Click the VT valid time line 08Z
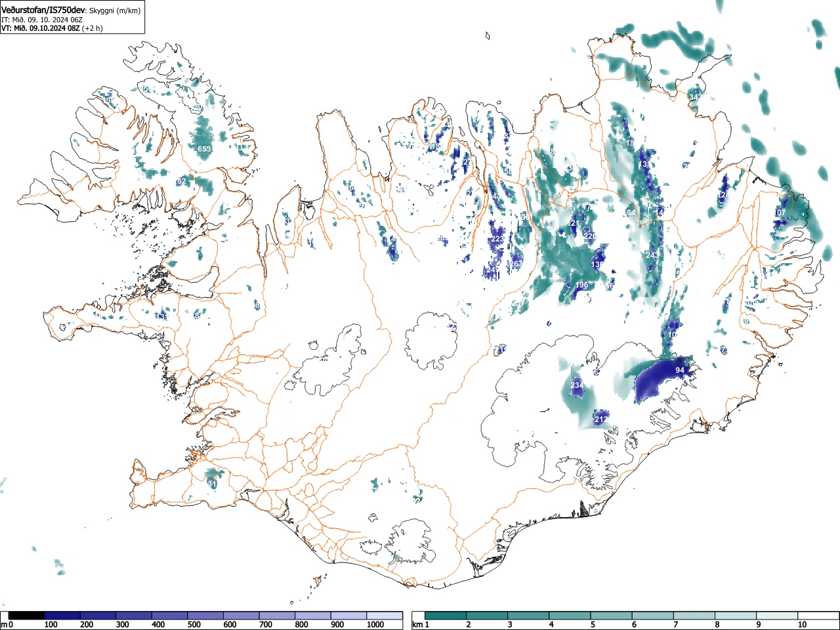840x630 pixels. [52, 28]
